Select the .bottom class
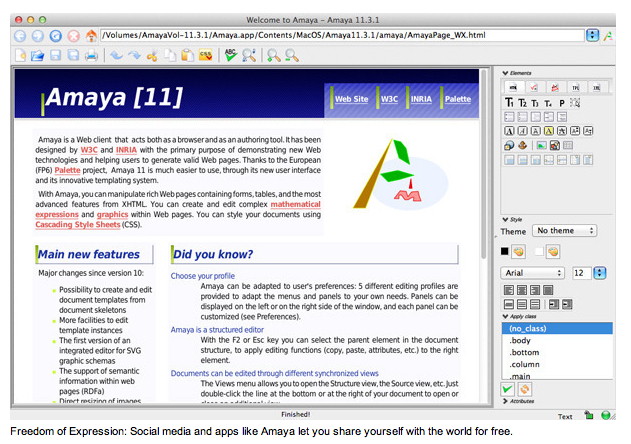Viewport: 631px width, 444px height. [x=557, y=353]
